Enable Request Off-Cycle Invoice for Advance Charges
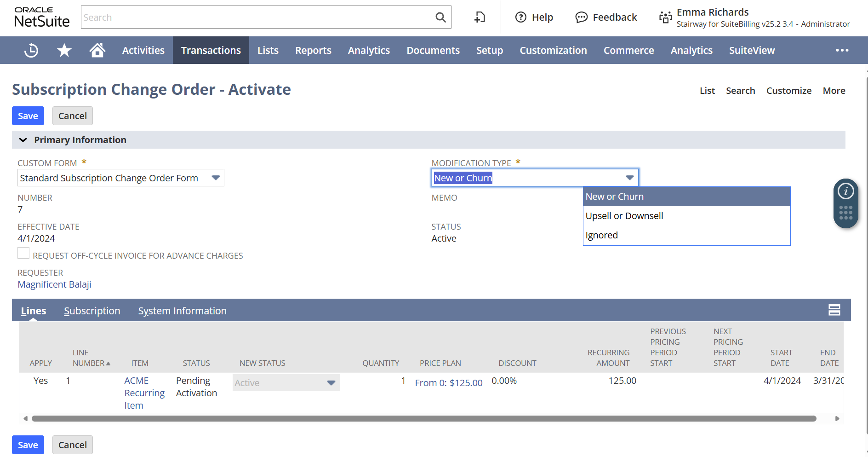The image size is (868, 457). 23,253
